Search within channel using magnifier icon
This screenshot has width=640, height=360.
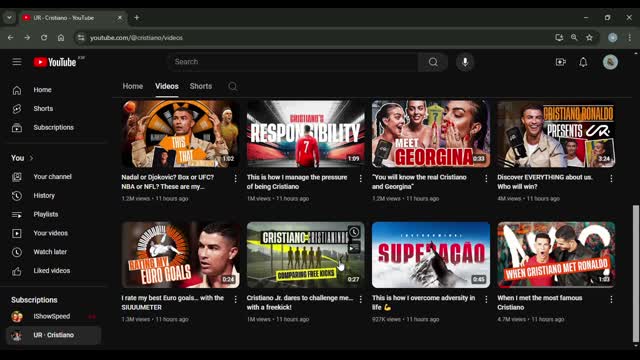233,87
